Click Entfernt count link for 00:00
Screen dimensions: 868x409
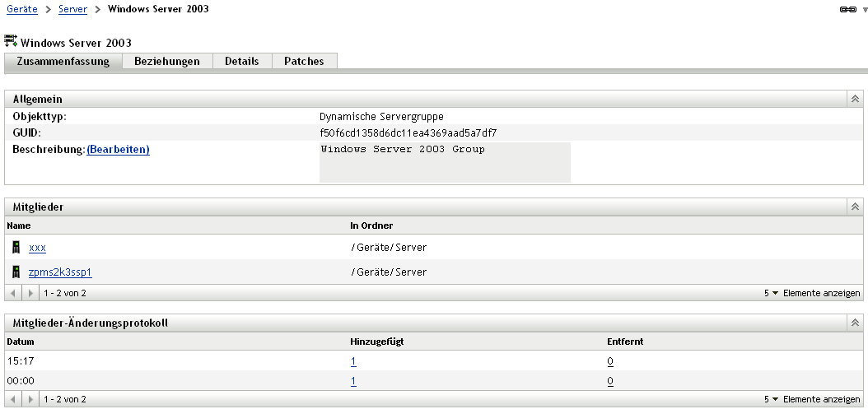pyautogui.click(x=610, y=381)
